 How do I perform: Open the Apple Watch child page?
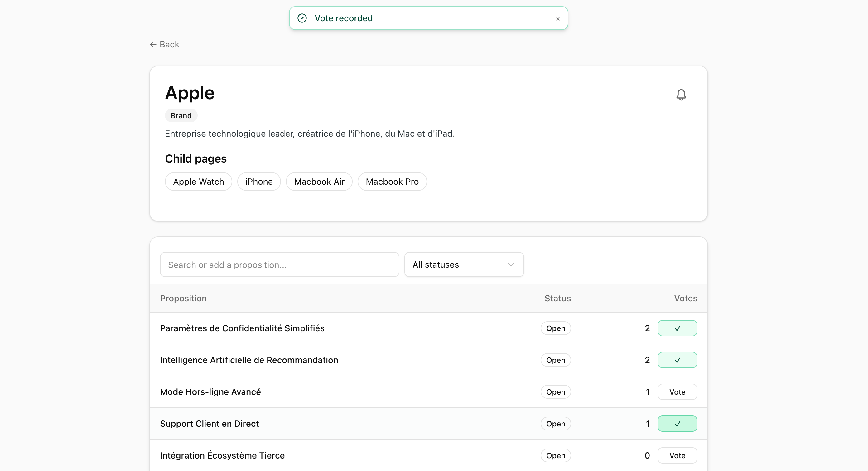(198, 182)
